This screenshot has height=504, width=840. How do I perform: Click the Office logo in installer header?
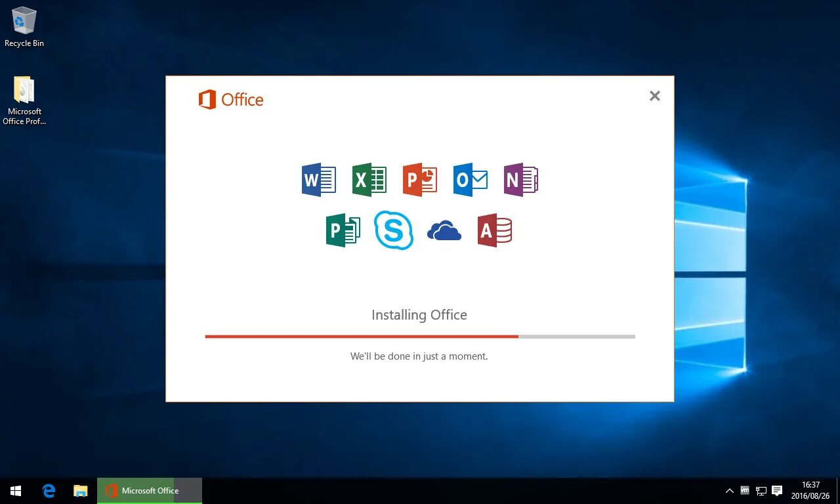231,100
